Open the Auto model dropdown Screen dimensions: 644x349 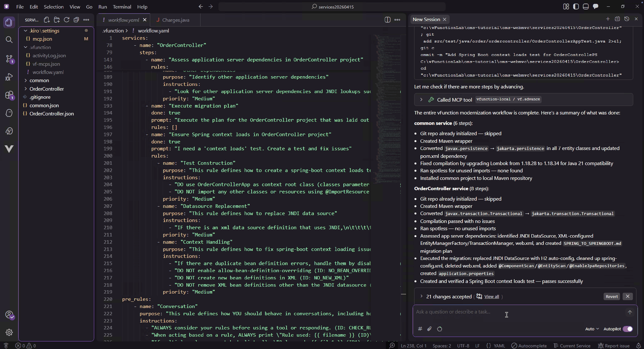click(592, 329)
